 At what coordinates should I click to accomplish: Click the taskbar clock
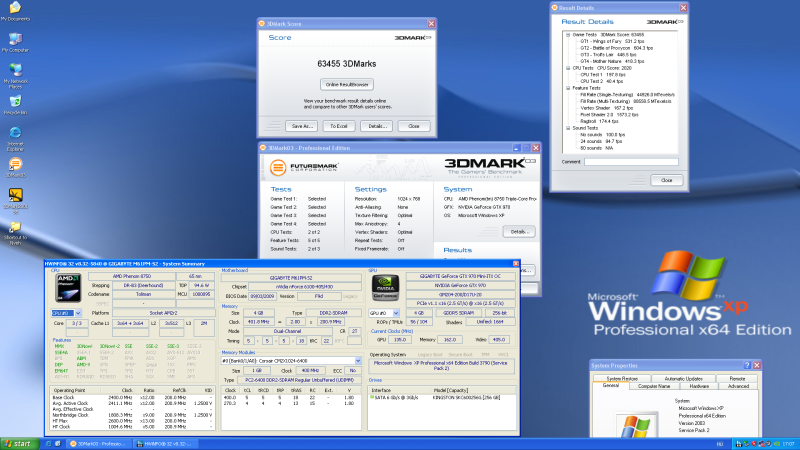click(788, 444)
